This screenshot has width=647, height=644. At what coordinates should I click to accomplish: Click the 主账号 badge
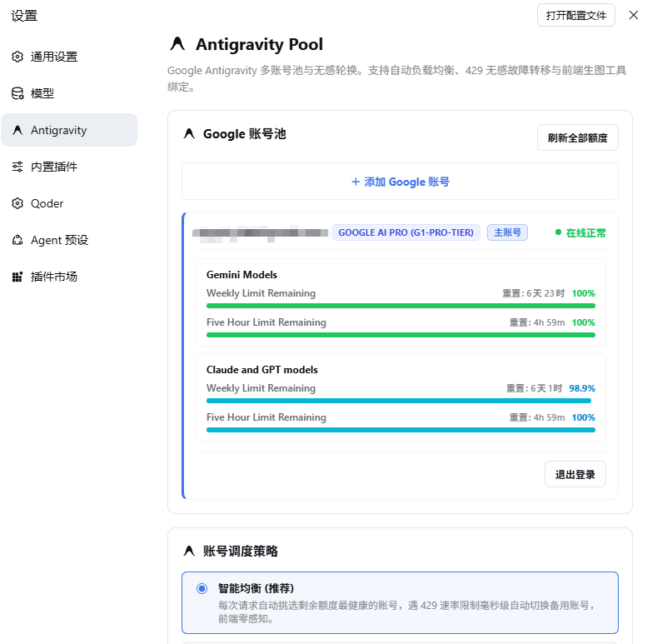click(508, 232)
